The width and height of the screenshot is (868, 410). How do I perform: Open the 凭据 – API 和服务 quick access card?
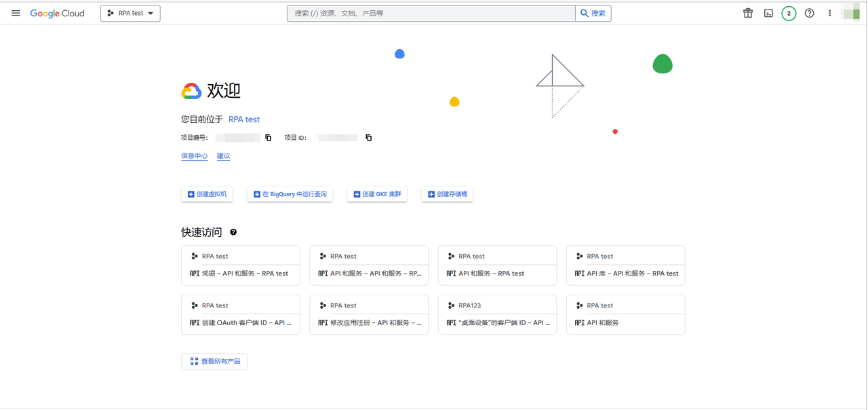[241, 265]
